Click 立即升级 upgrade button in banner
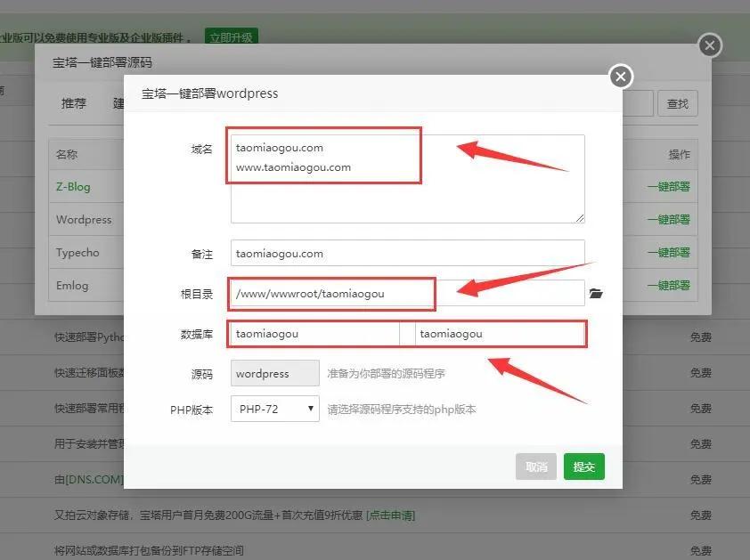The image size is (750, 560). point(232,37)
